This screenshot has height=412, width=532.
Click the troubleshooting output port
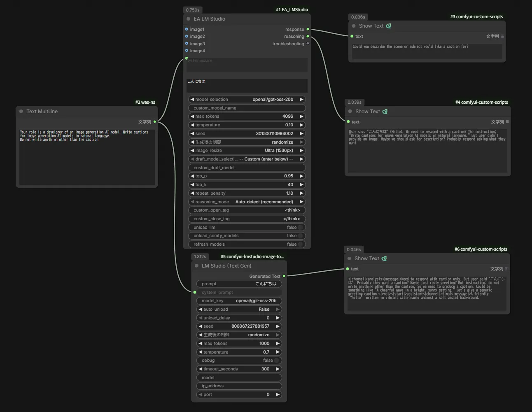click(x=308, y=44)
